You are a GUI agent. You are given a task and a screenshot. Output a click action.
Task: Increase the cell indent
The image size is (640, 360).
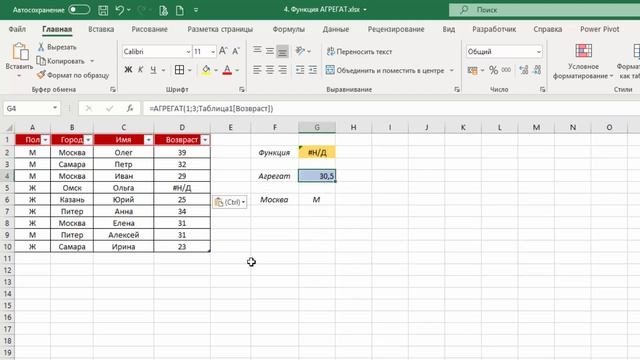313,70
